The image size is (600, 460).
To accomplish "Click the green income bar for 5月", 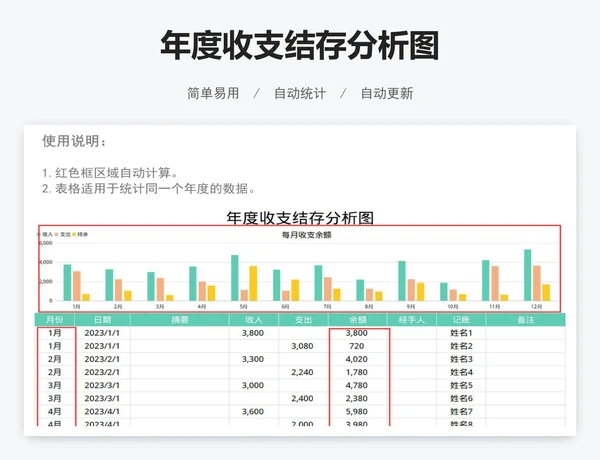I will pos(235,278).
